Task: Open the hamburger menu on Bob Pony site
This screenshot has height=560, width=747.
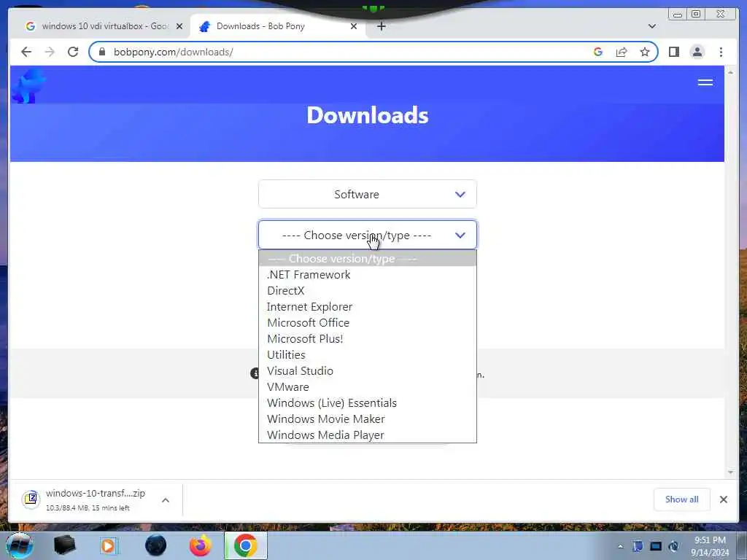Action: (x=705, y=82)
